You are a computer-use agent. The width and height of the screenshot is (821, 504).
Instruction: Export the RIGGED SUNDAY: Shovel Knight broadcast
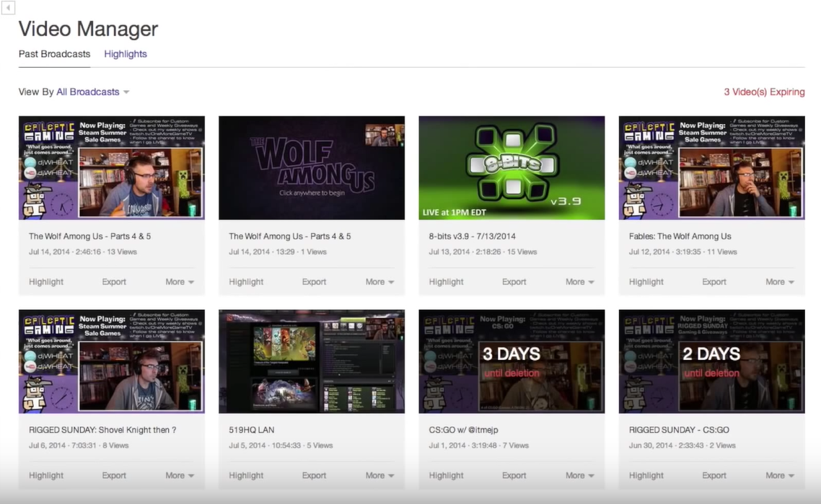[114, 475]
